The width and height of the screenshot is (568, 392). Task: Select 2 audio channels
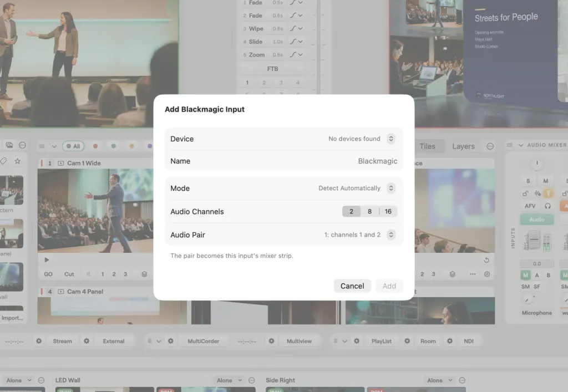(351, 211)
